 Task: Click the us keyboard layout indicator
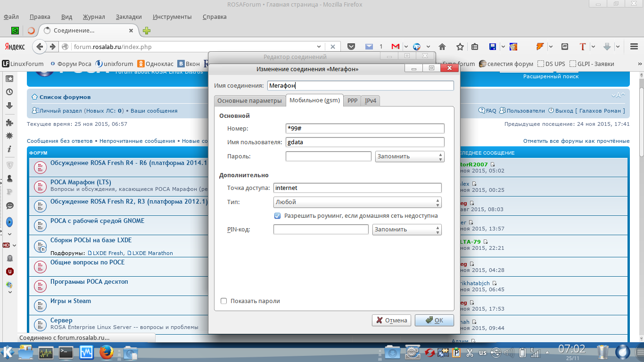coord(483,353)
